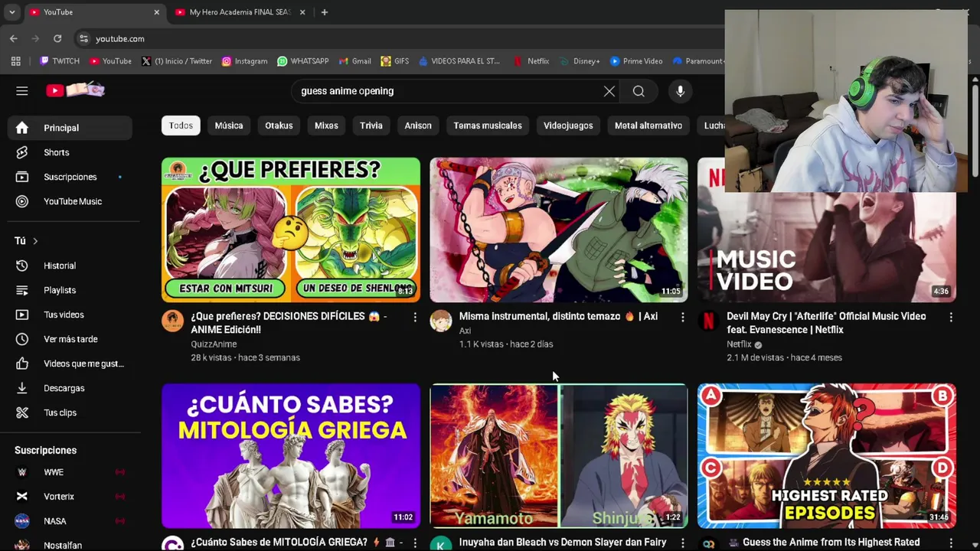This screenshot has height=551, width=980.
Task: Open Netflix channel link under video
Action: [739, 344]
